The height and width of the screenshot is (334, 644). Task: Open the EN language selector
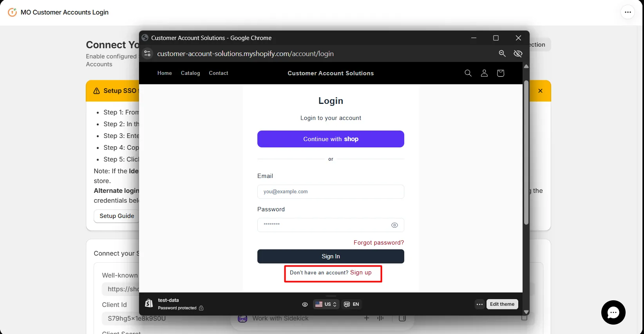coord(351,304)
